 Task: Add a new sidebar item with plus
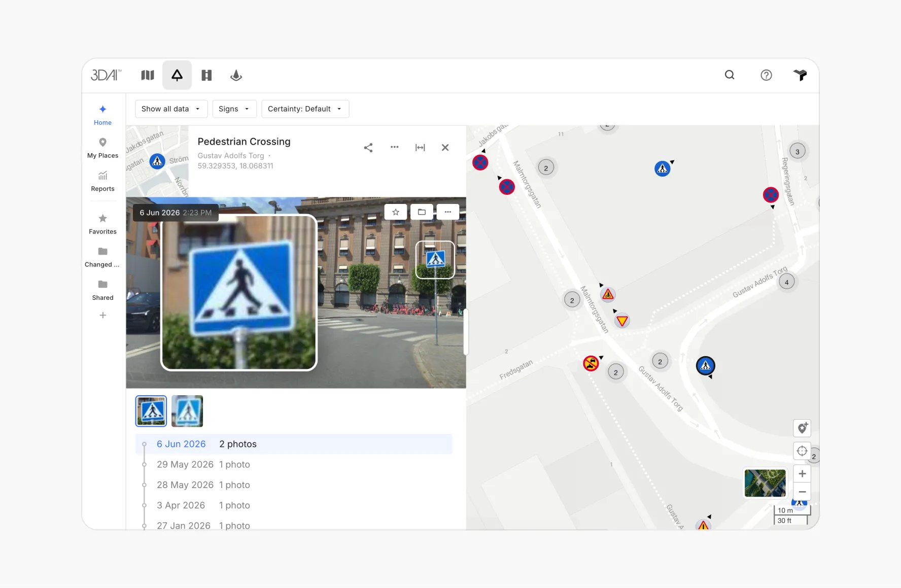pyautogui.click(x=102, y=315)
